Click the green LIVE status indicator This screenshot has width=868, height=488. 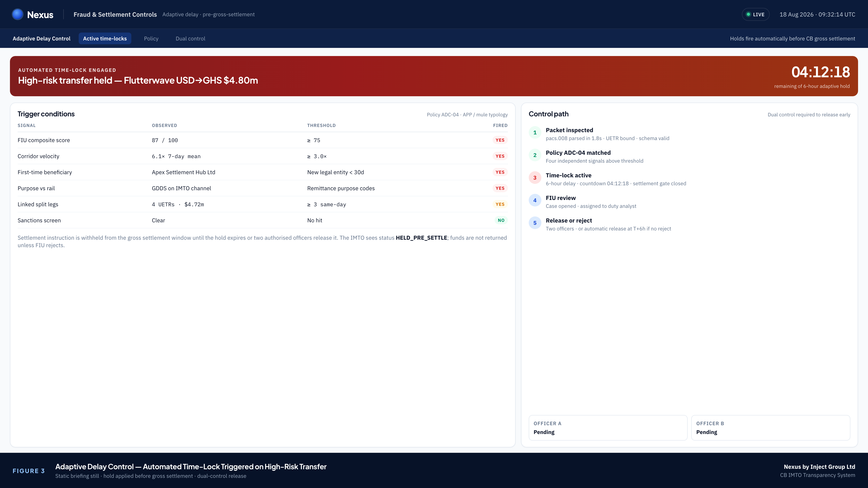click(x=755, y=14)
